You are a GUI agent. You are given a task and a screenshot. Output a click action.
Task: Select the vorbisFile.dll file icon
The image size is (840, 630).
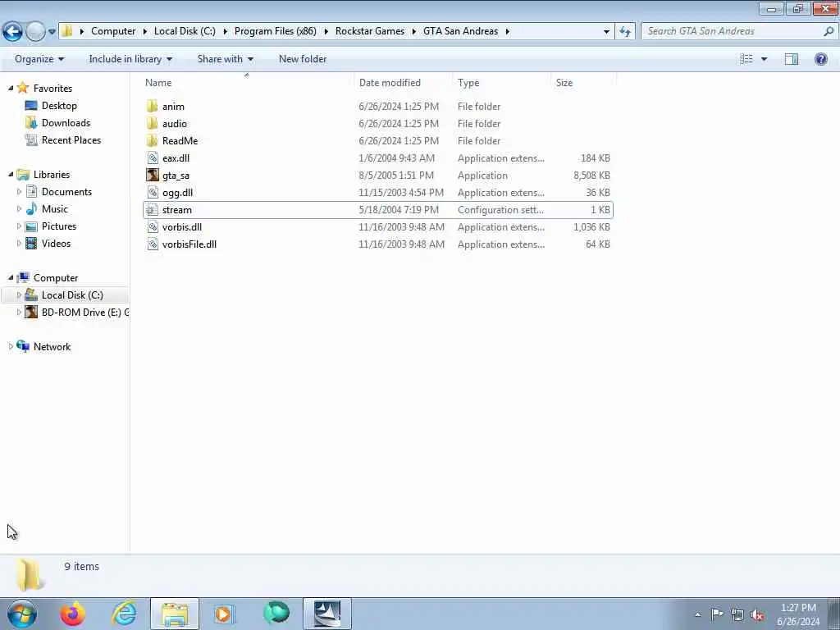click(x=153, y=244)
